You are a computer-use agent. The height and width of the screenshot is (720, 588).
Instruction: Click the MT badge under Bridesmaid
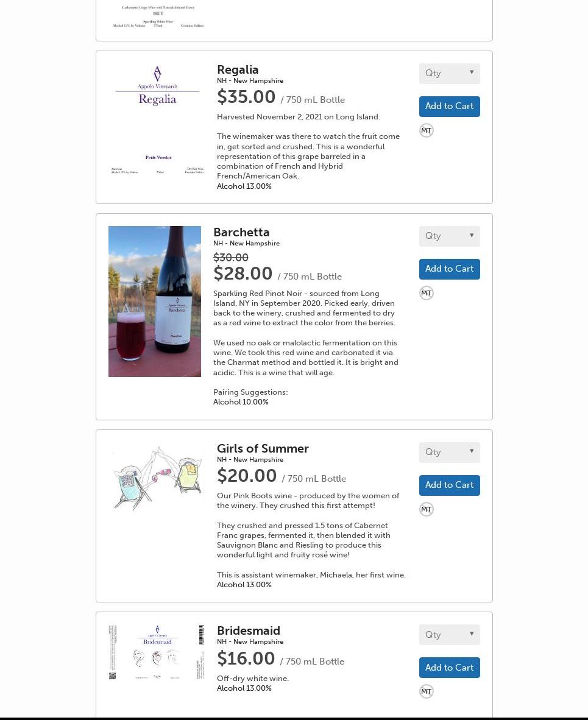426,691
